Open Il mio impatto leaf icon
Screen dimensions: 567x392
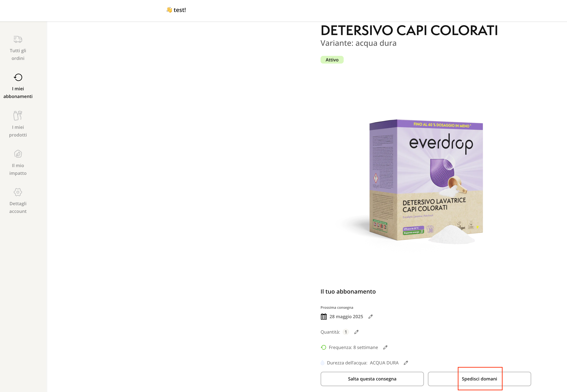(x=18, y=154)
